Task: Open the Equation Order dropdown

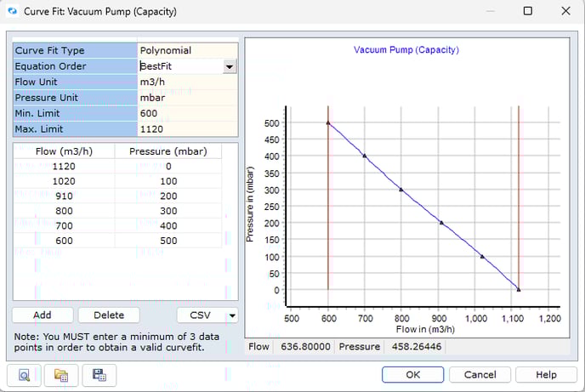Action: (x=229, y=66)
